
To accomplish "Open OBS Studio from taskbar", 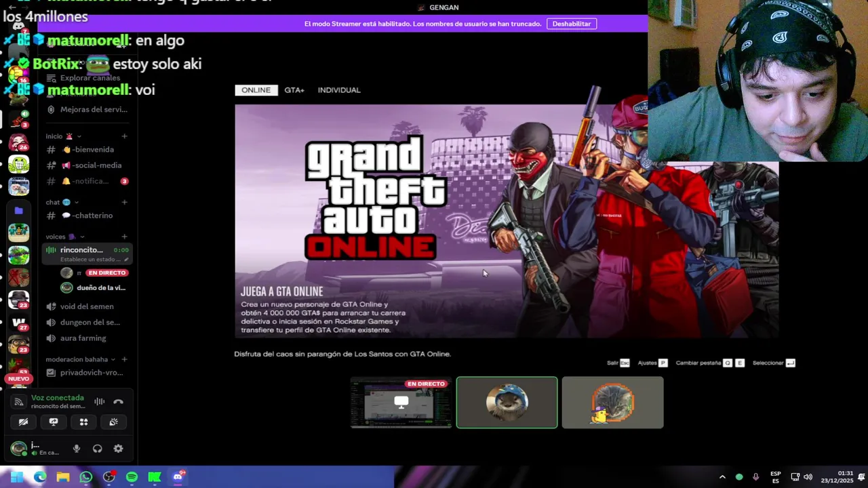I will coord(109,477).
